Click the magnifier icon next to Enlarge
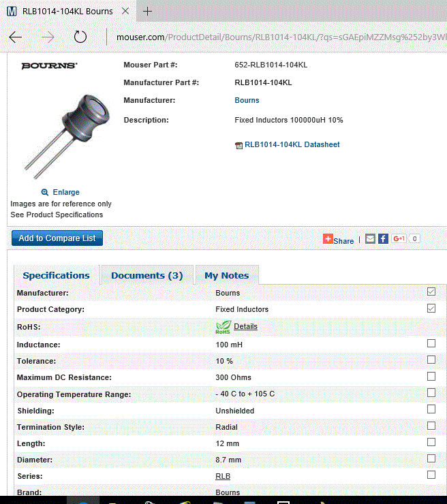 (x=45, y=192)
